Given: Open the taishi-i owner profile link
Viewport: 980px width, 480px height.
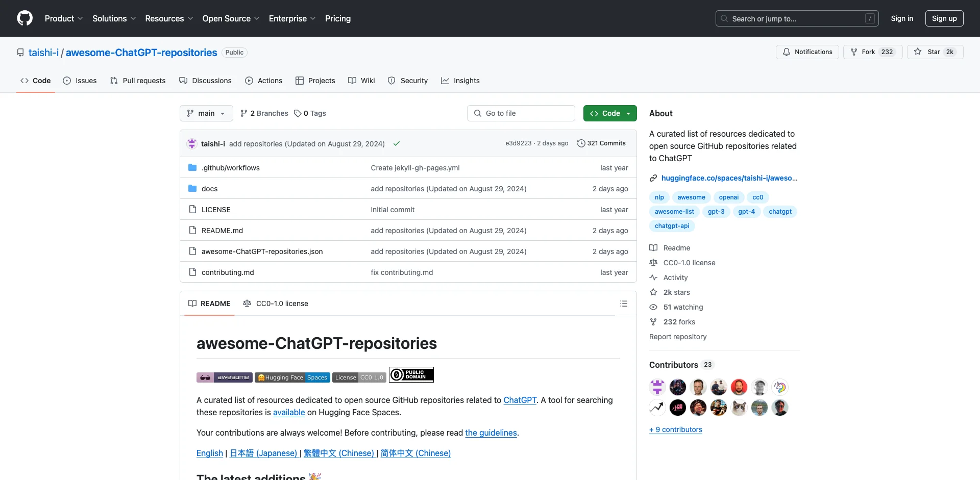Looking at the screenshot, I should click(x=43, y=53).
